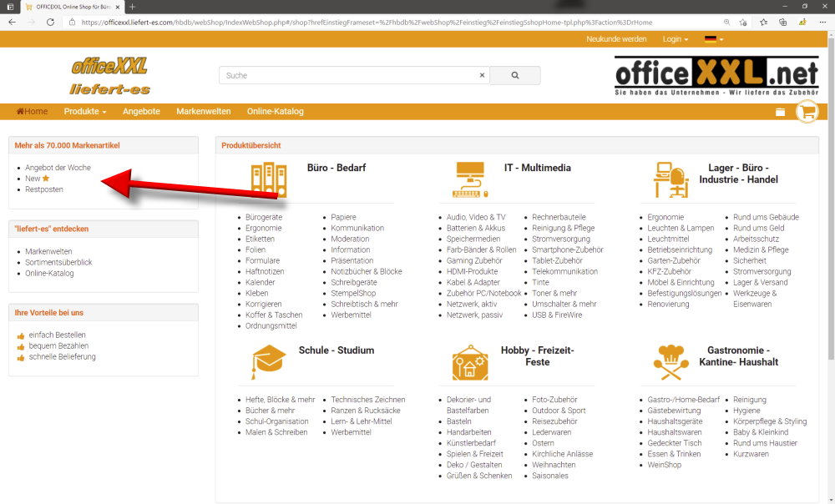The width and height of the screenshot is (835, 504).
Task: Open the folder icon beside the cart
Action: (x=780, y=112)
